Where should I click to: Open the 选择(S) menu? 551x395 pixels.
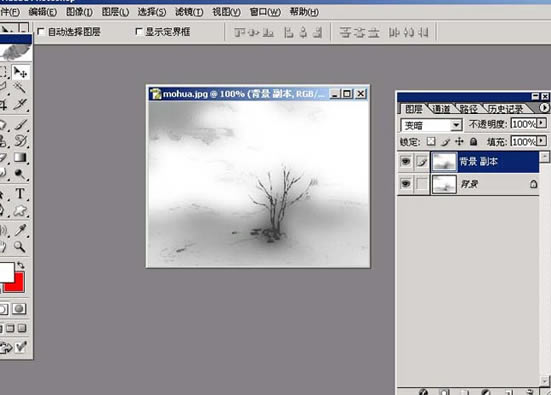(x=152, y=12)
